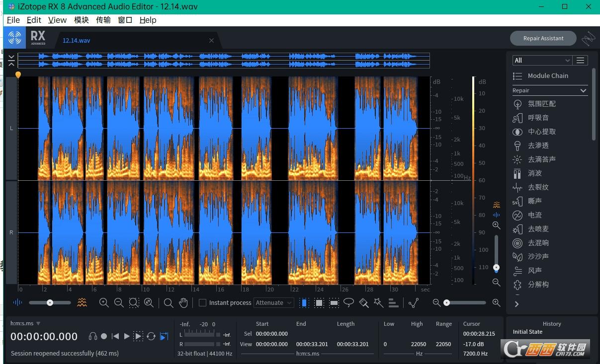Screen dimensions: 600x364
Task: Toggle the Instant process checkbox
Action: click(202, 302)
